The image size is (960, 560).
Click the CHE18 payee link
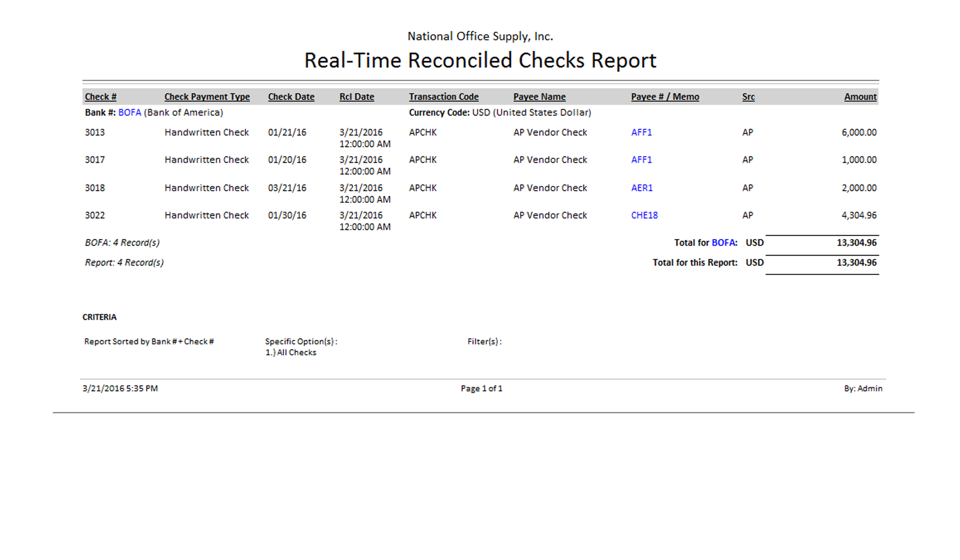coord(644,216)
